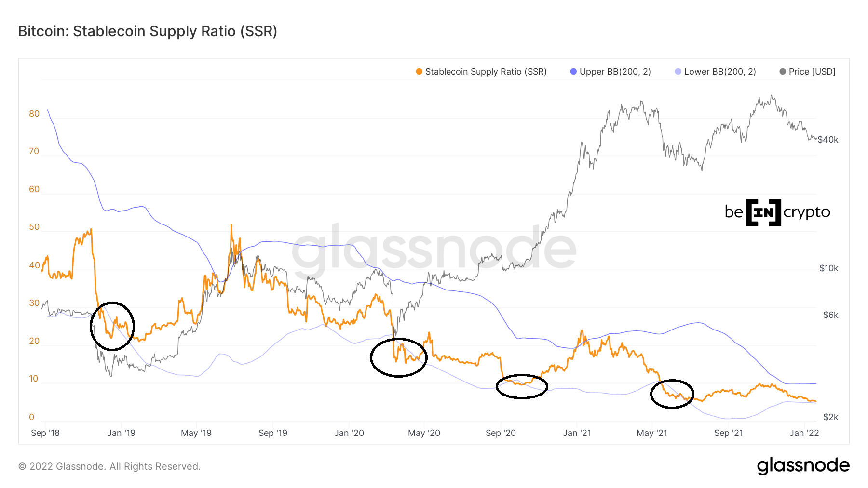Toggle the Stablecoin Supply Ratio (SSR) legend label
Screen dimensions: 868x488
pyautogui.click(x=486, y=72)
